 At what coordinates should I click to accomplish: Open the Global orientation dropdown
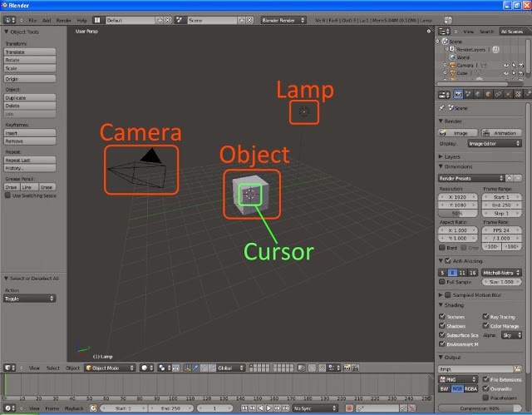pyautogui.click(x=231, y=368)
